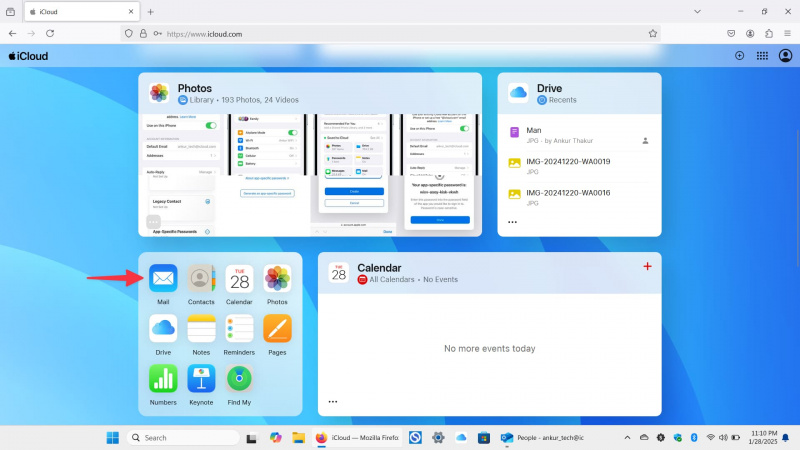Open Firefox account icon in toolbar
This screenshot has width=800, height=450.
pyautogui.click(x=750, y=34)
